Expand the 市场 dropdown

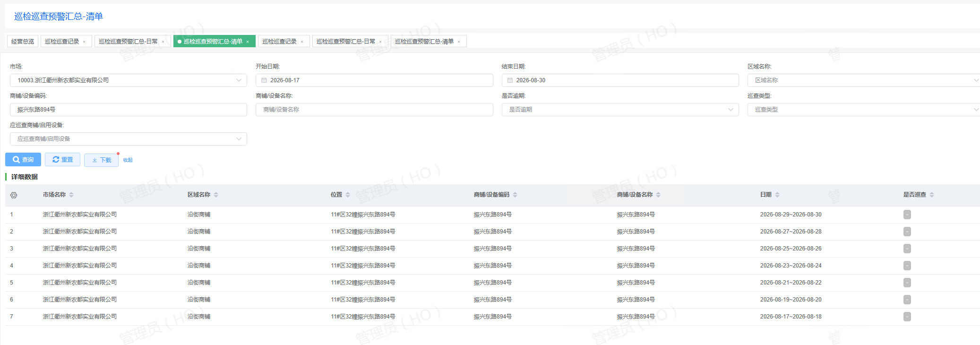pos(129,80)
